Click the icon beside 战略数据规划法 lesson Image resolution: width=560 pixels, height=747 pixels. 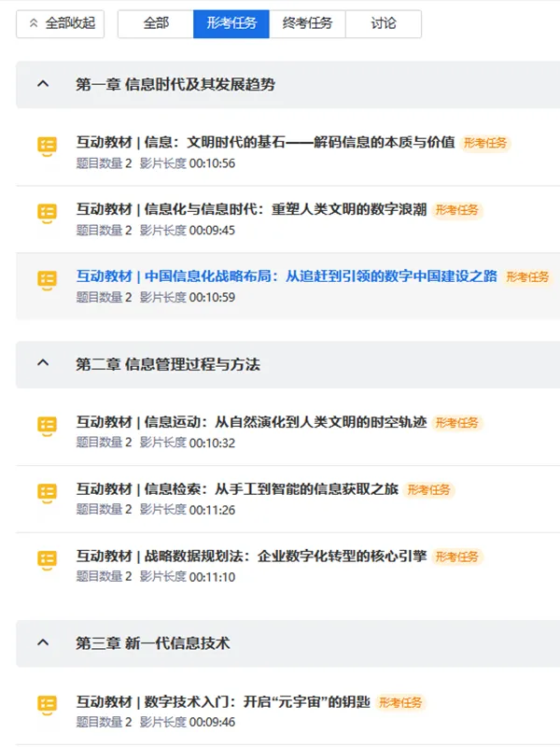(47, 558)
